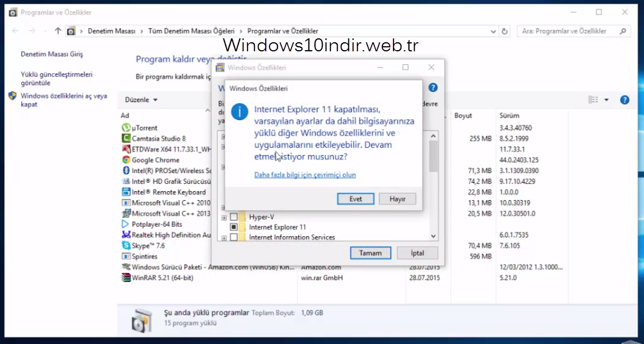The image size is (644, 344).
Task: Click the Intel PROSet/Wireless Bluetooth icon
Action: pyautogui.click(x=126, y=170)
